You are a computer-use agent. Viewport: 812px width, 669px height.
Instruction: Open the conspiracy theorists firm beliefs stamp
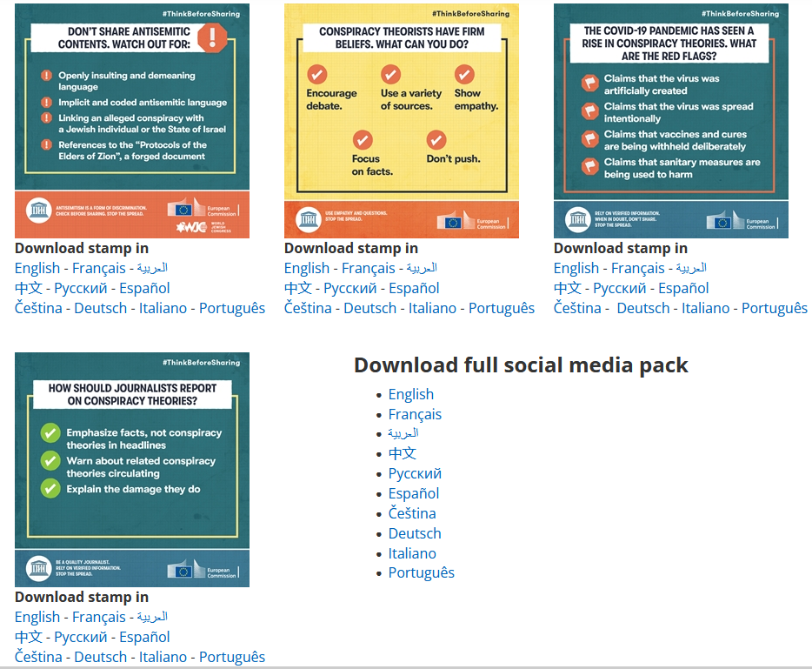(402, 121)
